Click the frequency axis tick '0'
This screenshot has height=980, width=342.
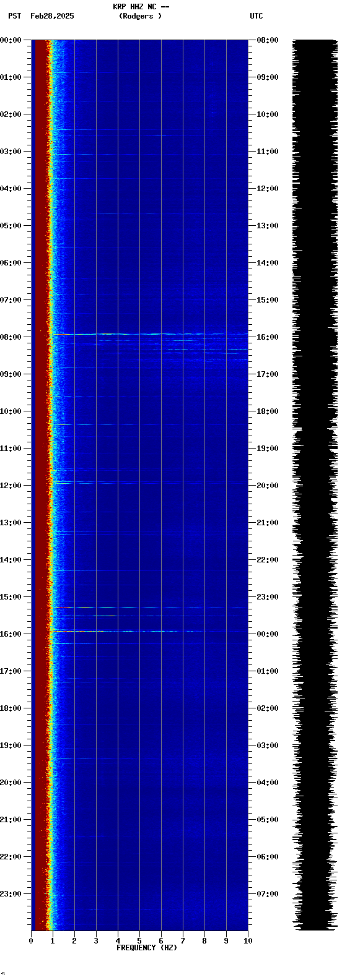(x=31, y=941)
